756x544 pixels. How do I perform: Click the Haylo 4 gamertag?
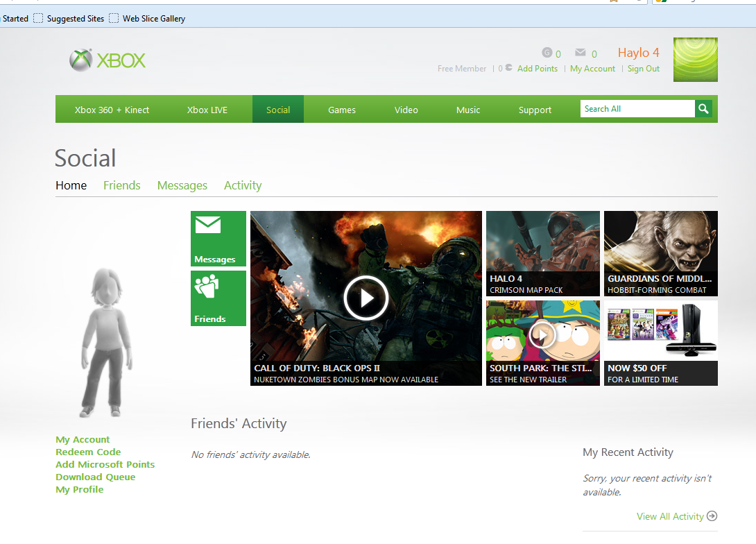pyautogui.click(x=638, y=53)
